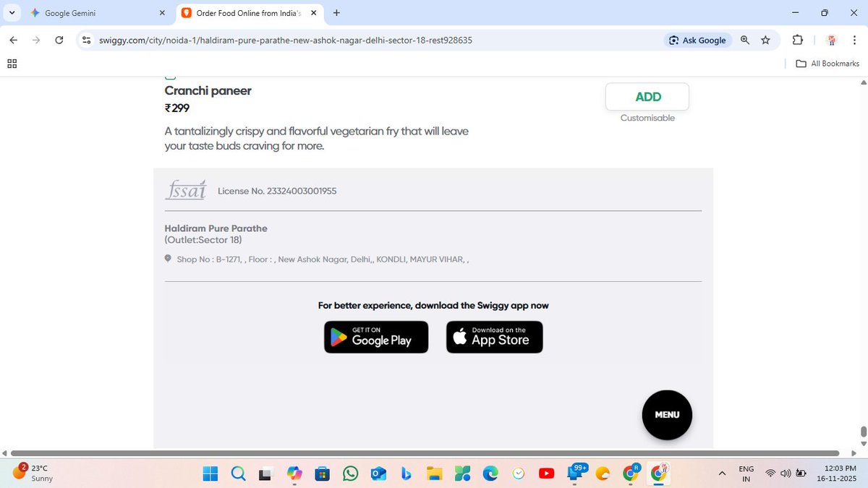Expand the tab search dropdown arrow
The height and width of the screenshot is (488, 868).
(x=12, y=13)
